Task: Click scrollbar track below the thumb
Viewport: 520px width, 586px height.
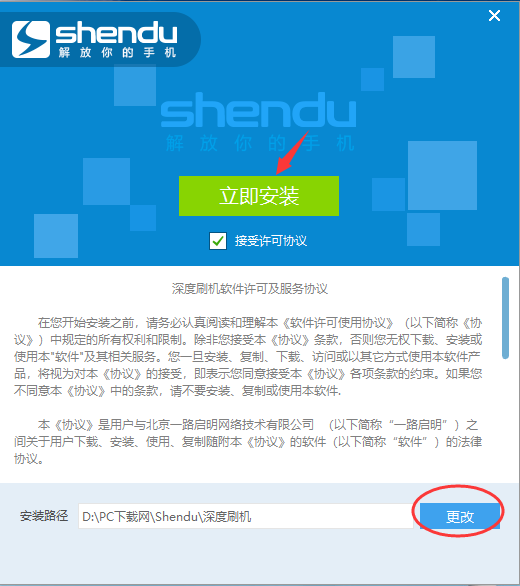Action: pos(505,419)
